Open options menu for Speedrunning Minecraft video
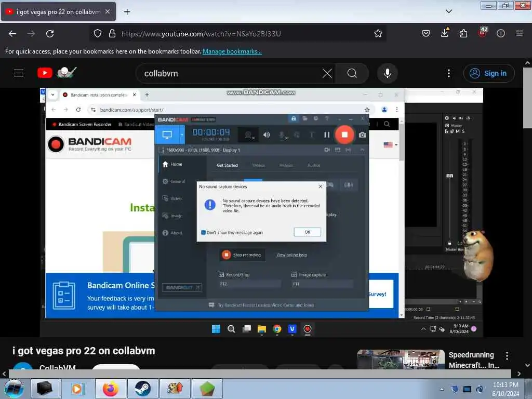 (507, 355)
